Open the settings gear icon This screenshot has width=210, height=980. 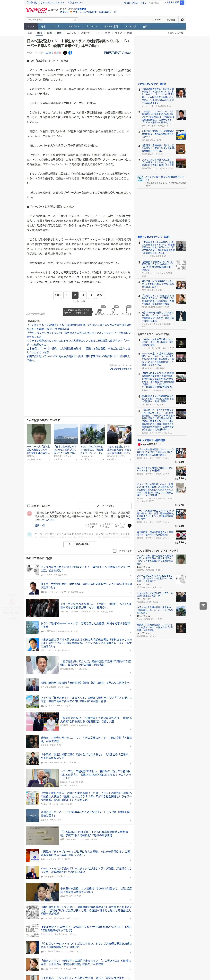[x=182, y=20]
